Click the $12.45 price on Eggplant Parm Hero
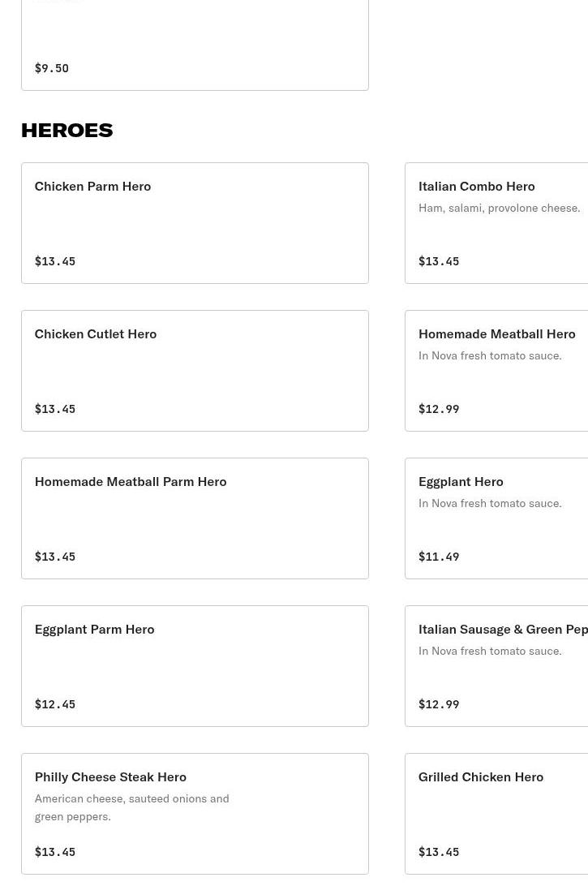The height and width of the screenshot is (886, 588). click(55, 704)
